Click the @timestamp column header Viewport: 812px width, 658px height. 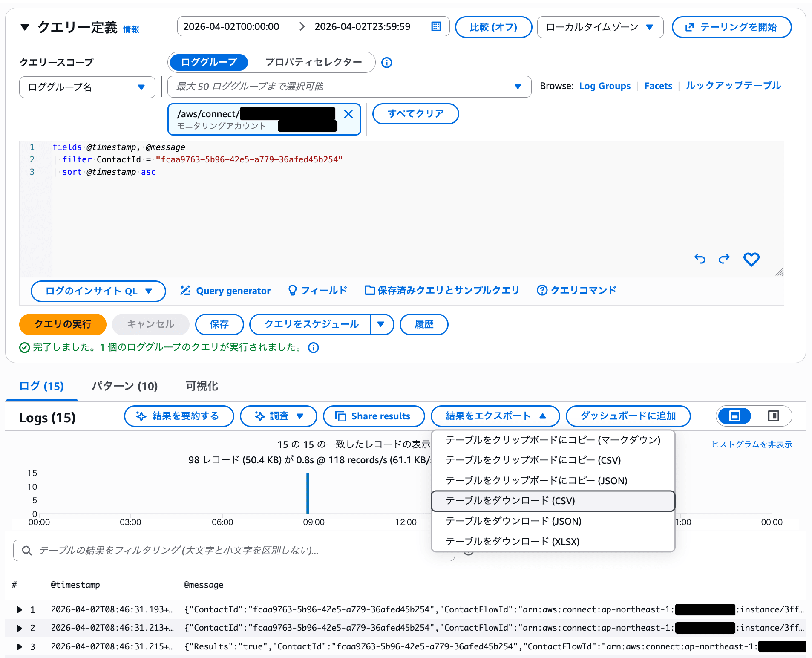click(75, 585)
